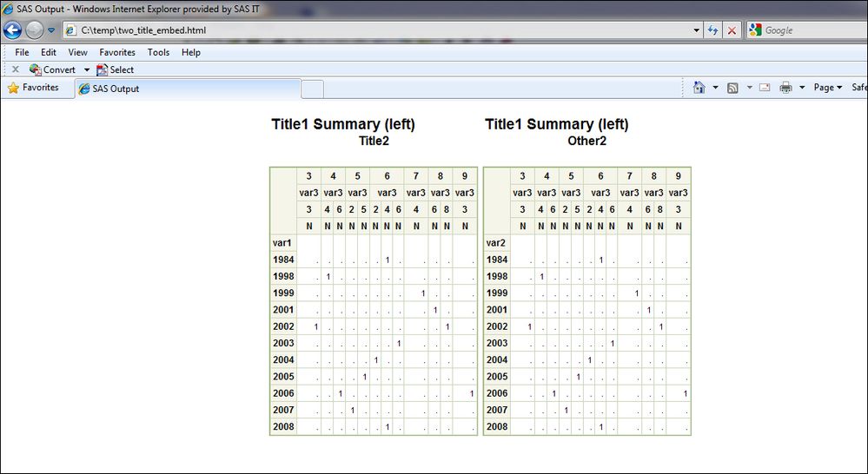Open the View menu

tap(77, 52)
